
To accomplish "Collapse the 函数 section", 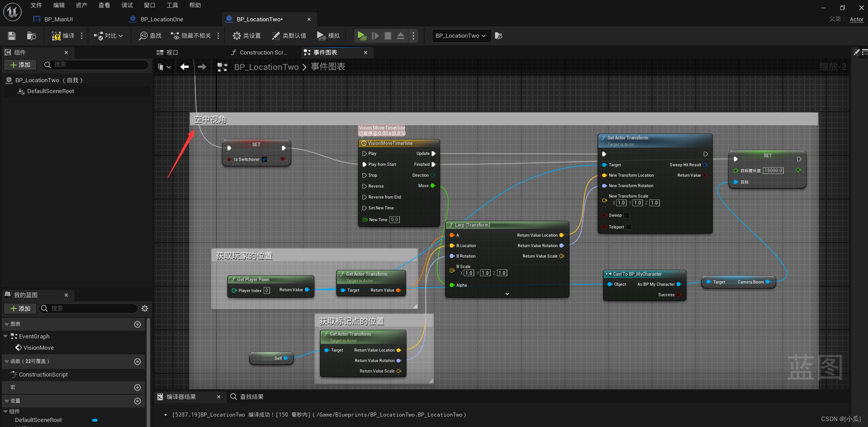I will pos(7,362).
